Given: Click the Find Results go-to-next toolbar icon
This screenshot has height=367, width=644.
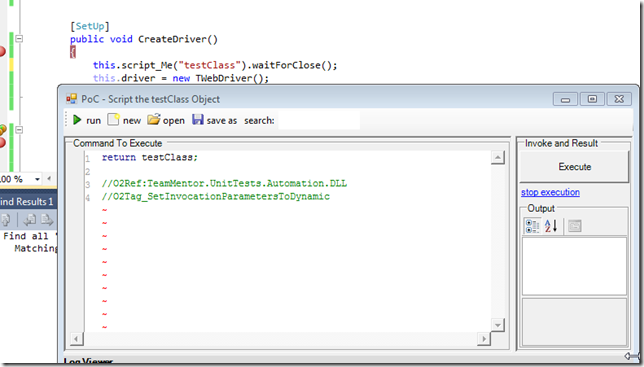Looking at the screenshot, I should [46, 220].
